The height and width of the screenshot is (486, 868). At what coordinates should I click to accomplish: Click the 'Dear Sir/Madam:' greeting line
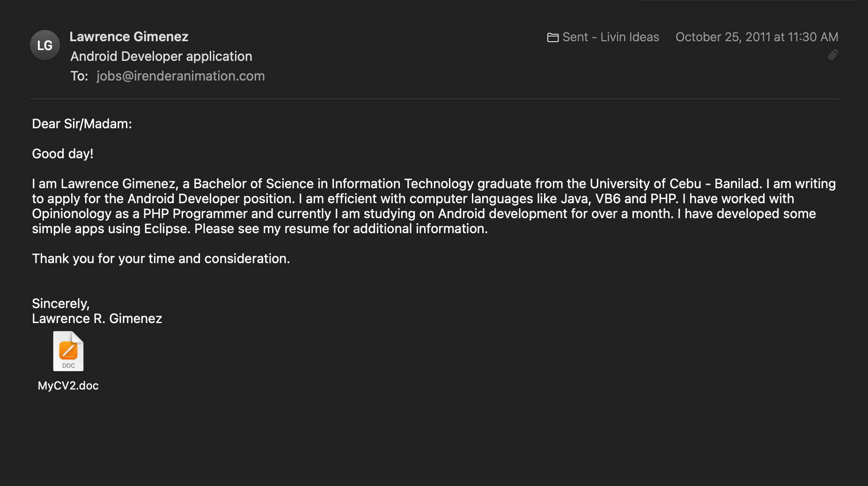[82, 124]
